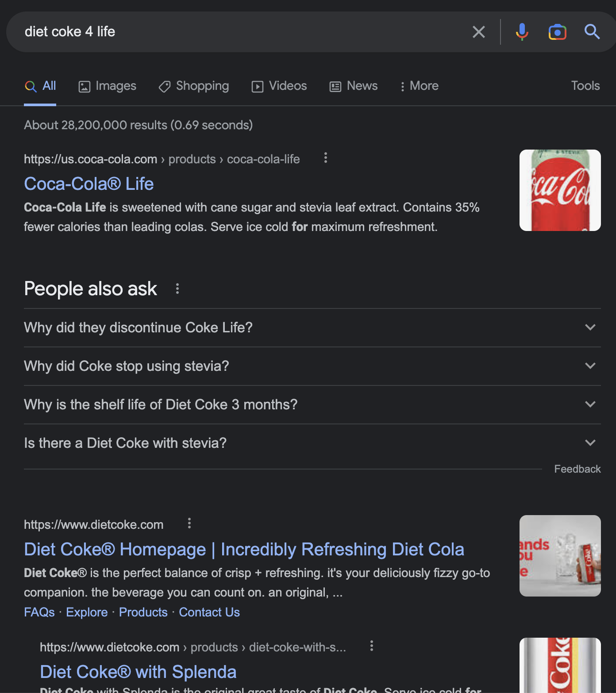This screenshot has height=693, width=616.
Task: Open the Diet Coke® with Splenda link
Action: 138,672
